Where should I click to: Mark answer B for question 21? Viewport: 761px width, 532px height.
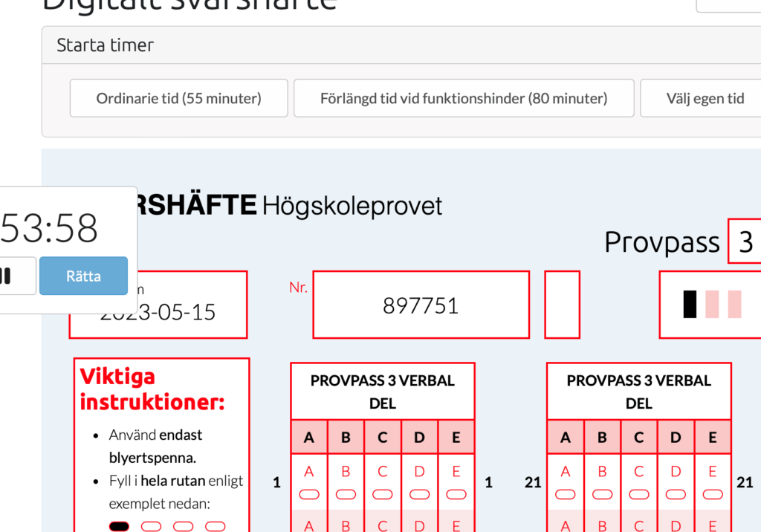[x=602, y=495]
